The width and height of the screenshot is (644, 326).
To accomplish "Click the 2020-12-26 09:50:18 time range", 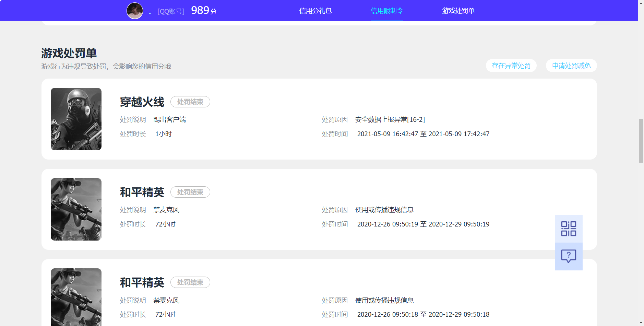I will [423, 314].
